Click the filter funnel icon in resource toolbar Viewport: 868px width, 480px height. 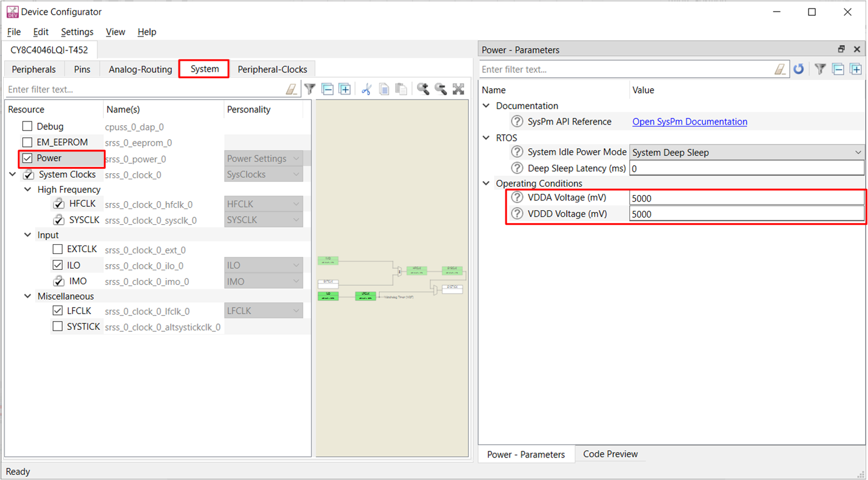310,89
